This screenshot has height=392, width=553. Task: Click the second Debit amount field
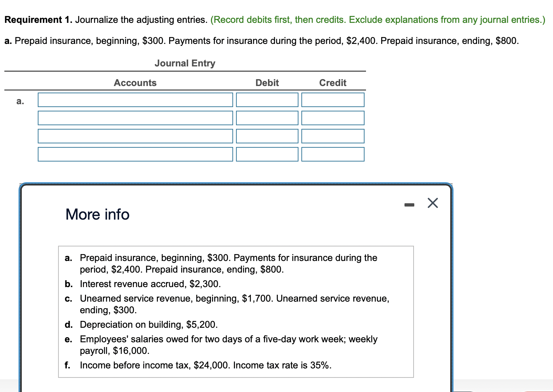(267, 118)
